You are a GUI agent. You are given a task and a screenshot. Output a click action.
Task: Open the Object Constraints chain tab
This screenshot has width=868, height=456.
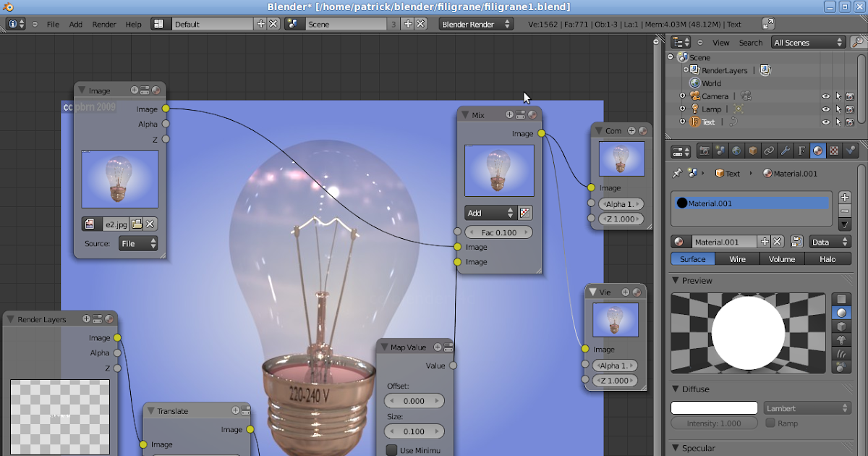click(769, 151)
